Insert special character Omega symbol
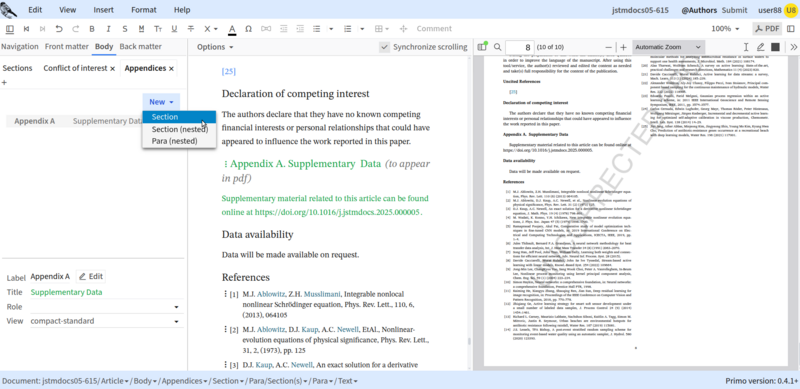Viewport: 800px width, 389px height. click(248, 29)
